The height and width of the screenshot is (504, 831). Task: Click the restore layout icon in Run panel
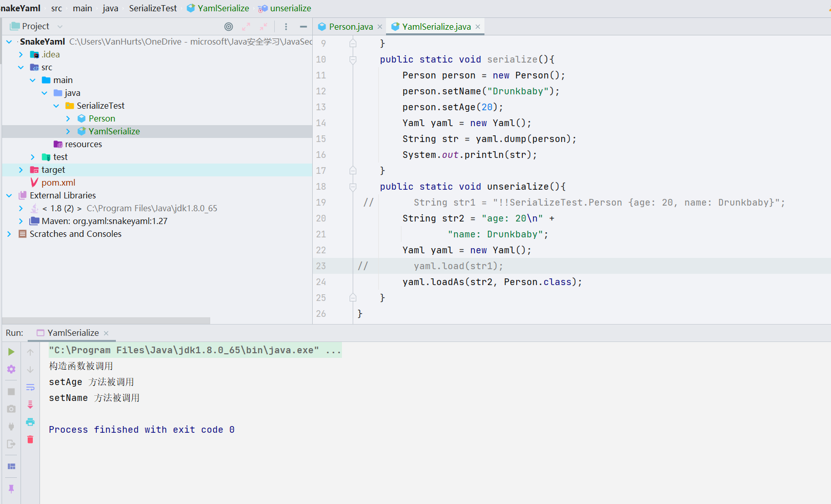click(11, 466)
